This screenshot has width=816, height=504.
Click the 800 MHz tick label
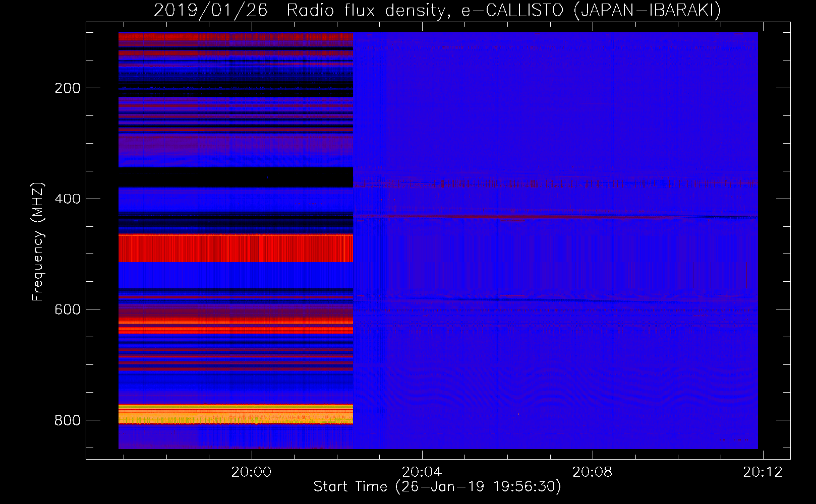point(68,420)
